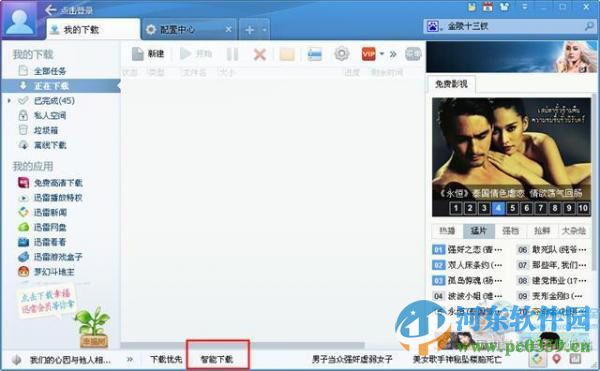The height and width of the screenshot is (371, 600).
Task: Click the start (play) toolbar button
Action: (196, 54)
